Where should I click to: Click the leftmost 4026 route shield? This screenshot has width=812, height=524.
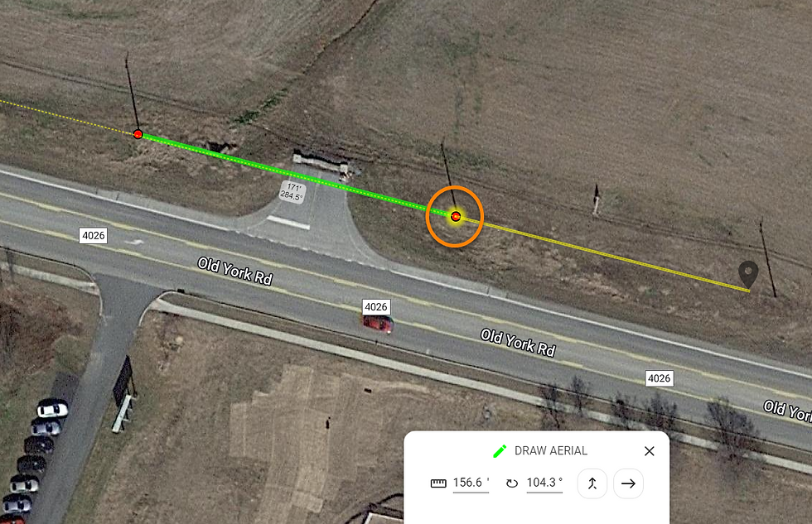(x=93, y=235)
